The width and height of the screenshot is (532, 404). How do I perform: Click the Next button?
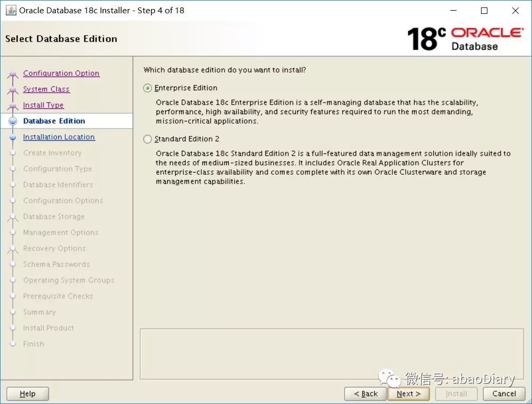(x=408, y=394)
